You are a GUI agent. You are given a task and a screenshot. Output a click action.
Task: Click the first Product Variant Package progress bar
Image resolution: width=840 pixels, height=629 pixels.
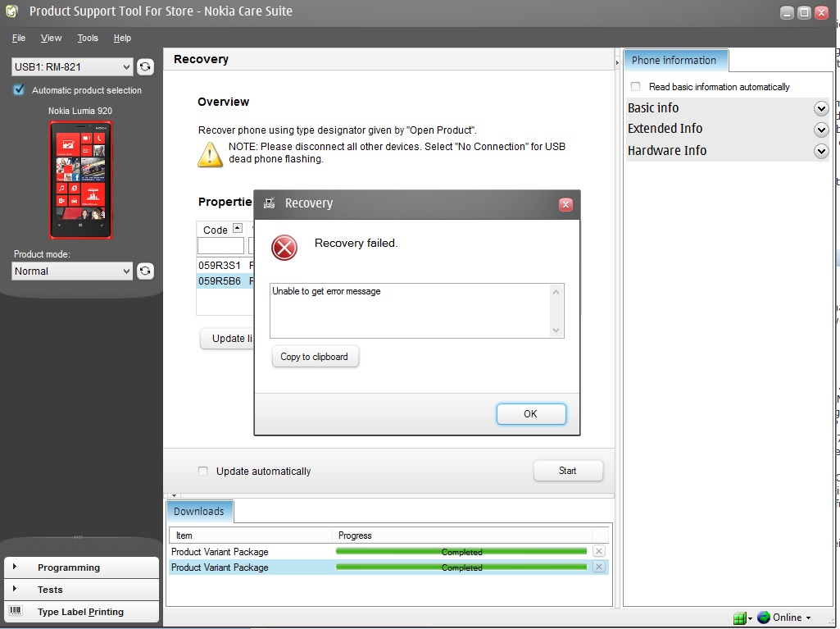[x=461, y=552]
